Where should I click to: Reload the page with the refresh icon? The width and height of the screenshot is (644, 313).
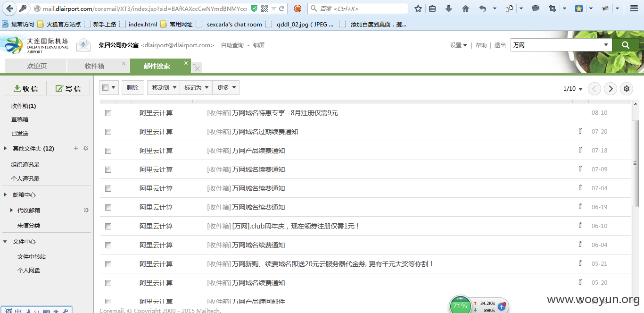pyautogui.click(x=281, y=8)
